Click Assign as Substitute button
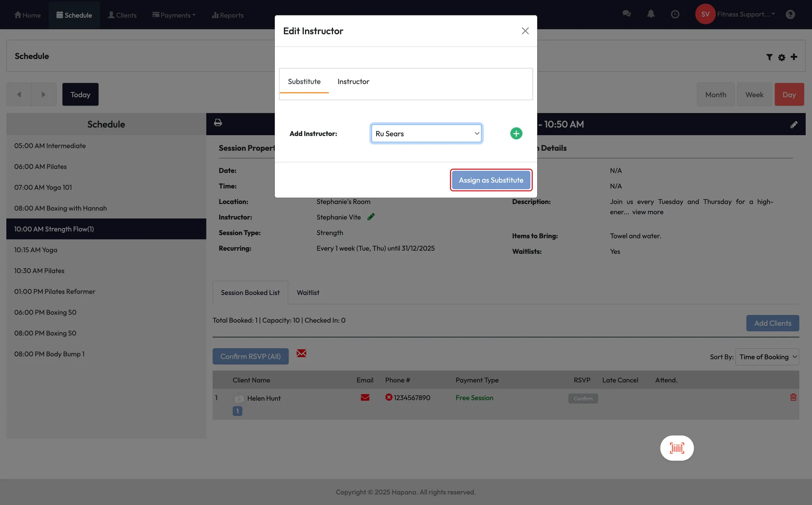Viewport: 812px width, 505px height. point(491,180)
